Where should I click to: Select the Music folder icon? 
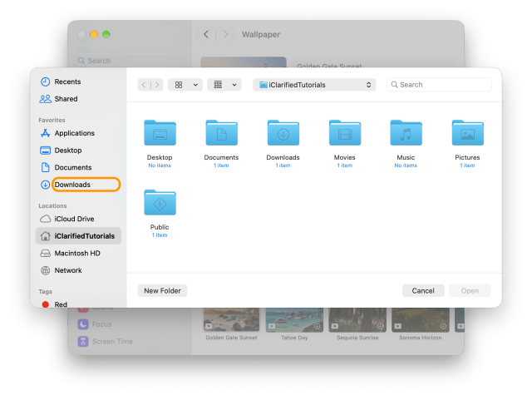point(406,133)
